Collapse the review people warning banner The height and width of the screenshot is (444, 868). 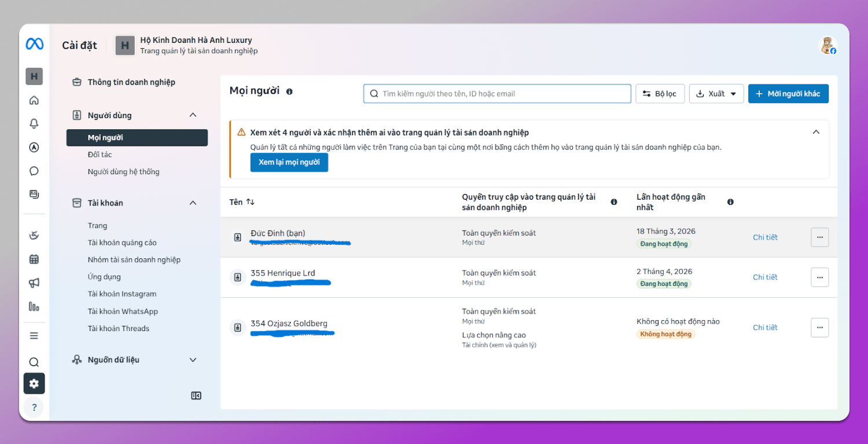click(816, 132)
